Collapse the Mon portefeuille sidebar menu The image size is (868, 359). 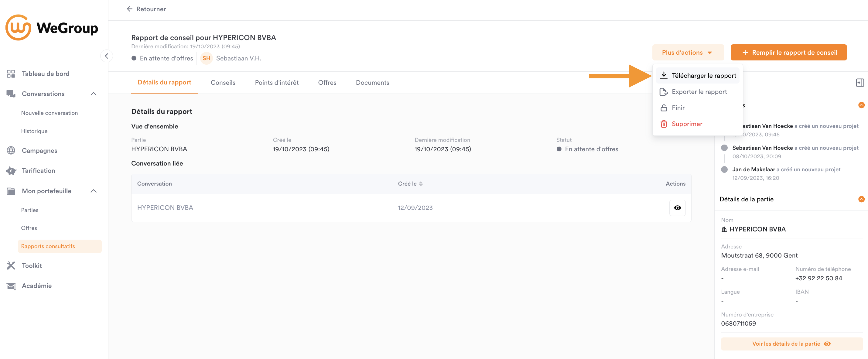[x=94, y=191]
